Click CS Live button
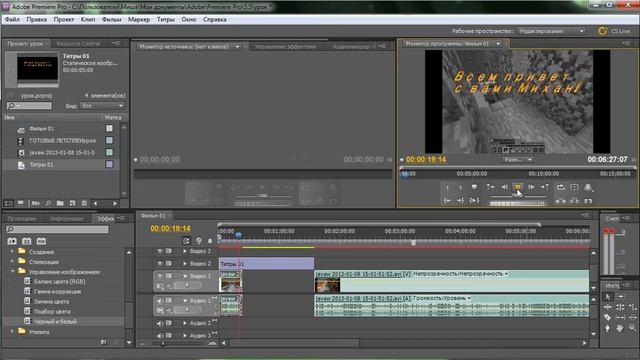640x360 pixels. [614, 31]
